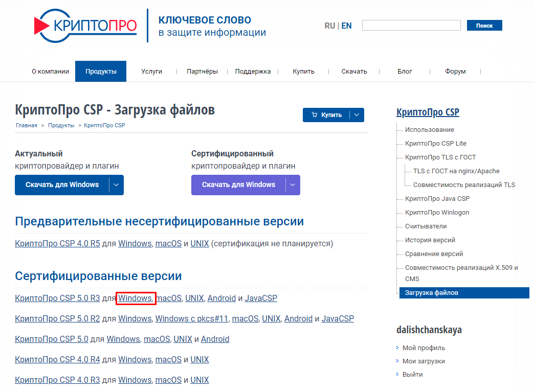Expand the Купить dropdown arrow
The height and width of the screenshot is (392, 534).
coord(357,115)
